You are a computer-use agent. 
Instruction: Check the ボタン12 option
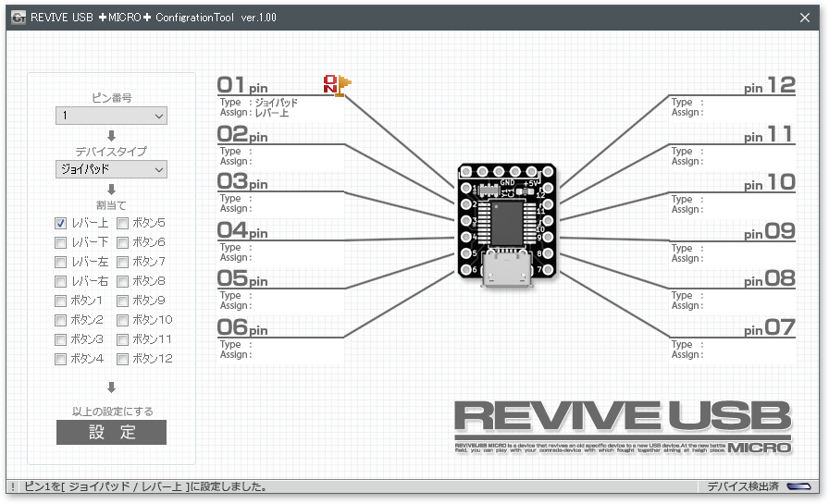[123, 359]
